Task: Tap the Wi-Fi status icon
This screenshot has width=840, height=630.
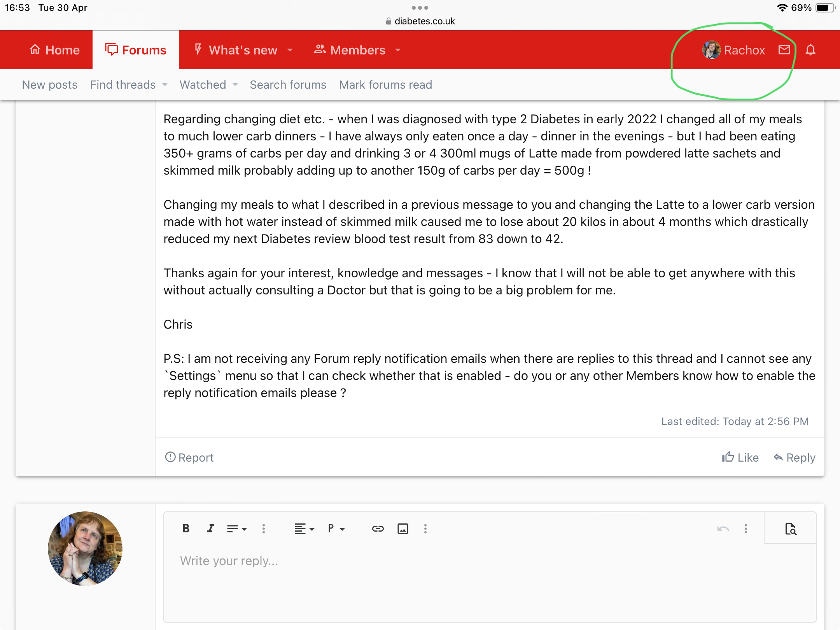Action: [x=782, y=8]
